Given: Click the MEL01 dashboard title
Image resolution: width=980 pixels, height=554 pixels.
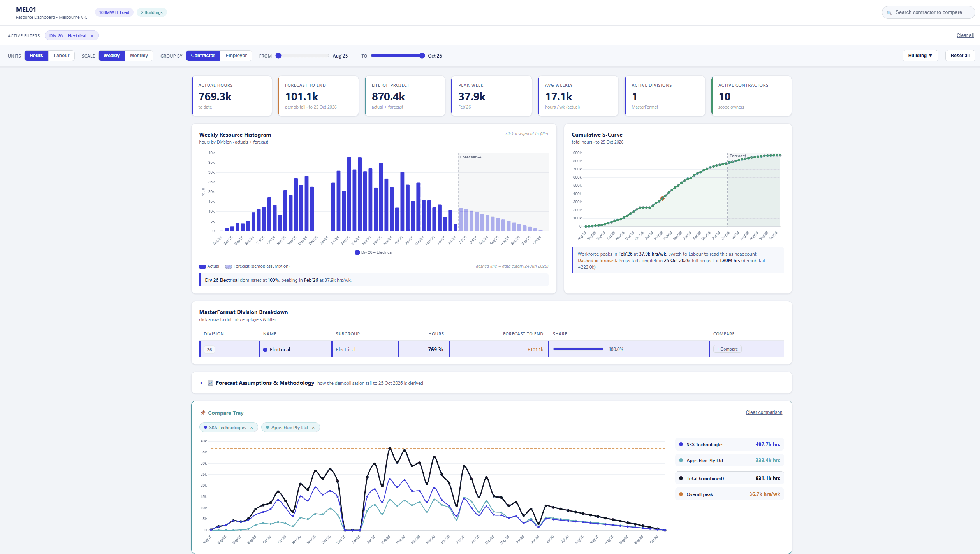Looking at the screenshot, I should click(26, 9).
